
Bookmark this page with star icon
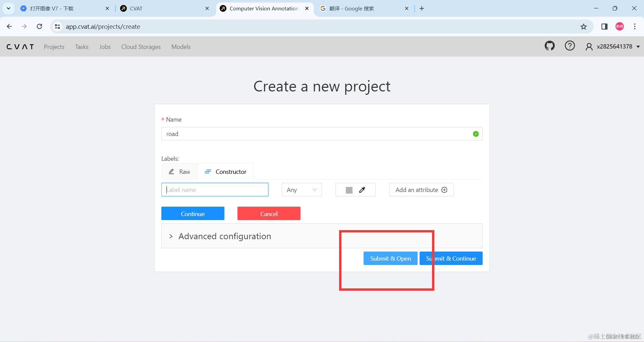tap(584, 26)
